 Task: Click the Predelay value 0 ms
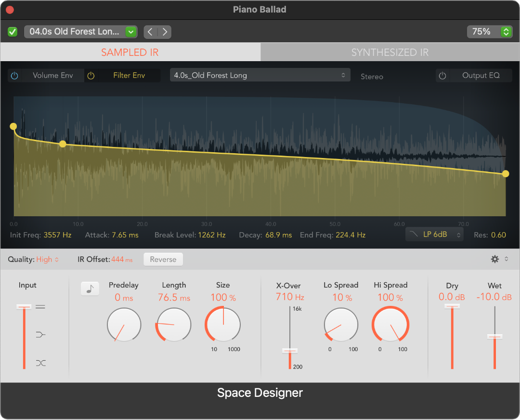tap(124, 298)
